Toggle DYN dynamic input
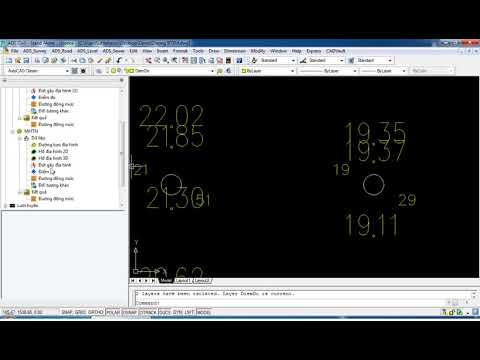 click(x=177, y=312)
